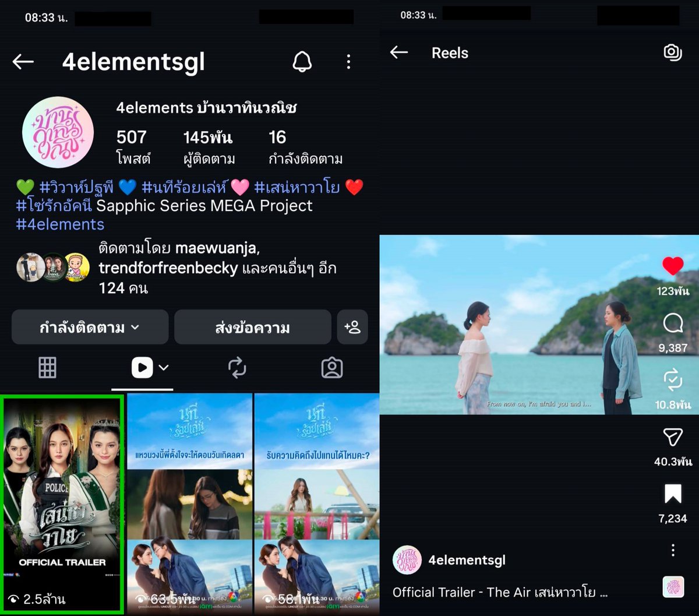Go back from the Reels screen
This screenshot has width=699, height=616.
pos(399,52)
